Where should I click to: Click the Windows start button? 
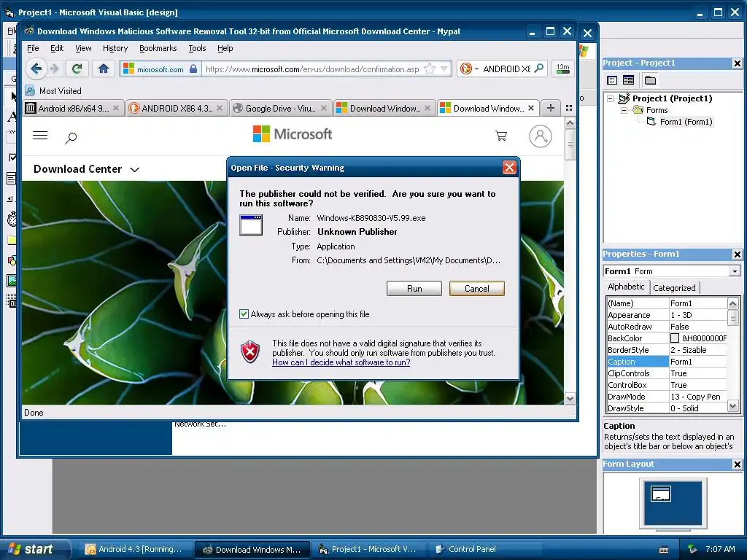point(34,549)
